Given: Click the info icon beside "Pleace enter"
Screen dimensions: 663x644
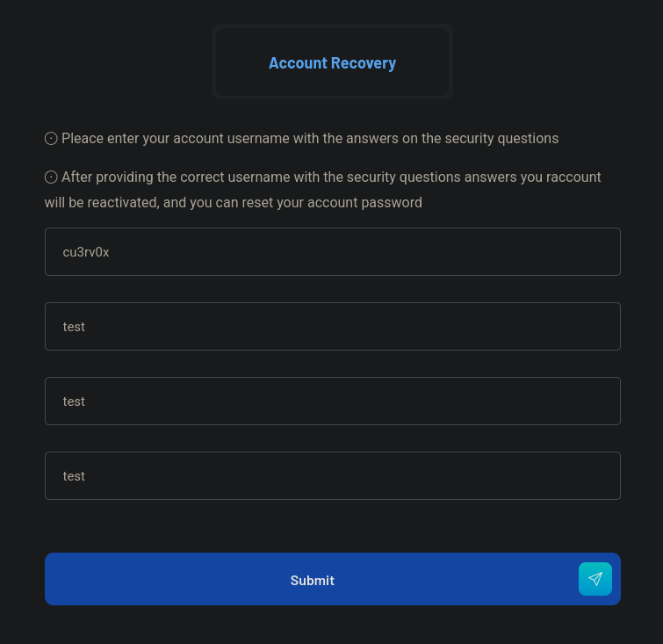Looking at the screenshot, I should 51,139.
